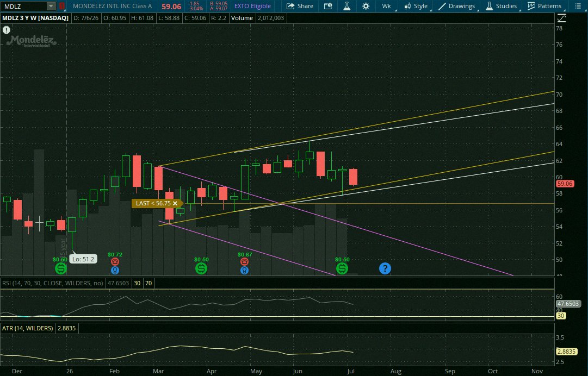Image resolution: width=588 pixels, height=376 pixels.
Task: Click the MDLZ 3 Y W [NASDAQ] chart title
Action: pos(35,18)
